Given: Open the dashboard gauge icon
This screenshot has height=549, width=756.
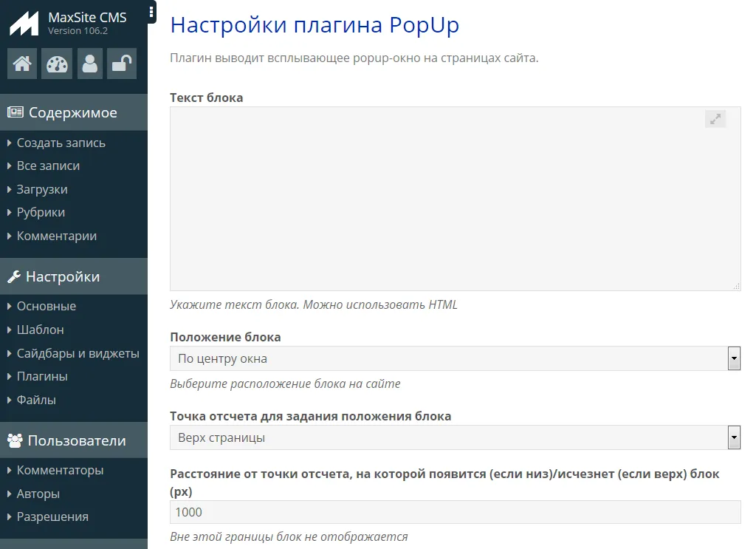Looking at the screenshot, I should [57, 64].
